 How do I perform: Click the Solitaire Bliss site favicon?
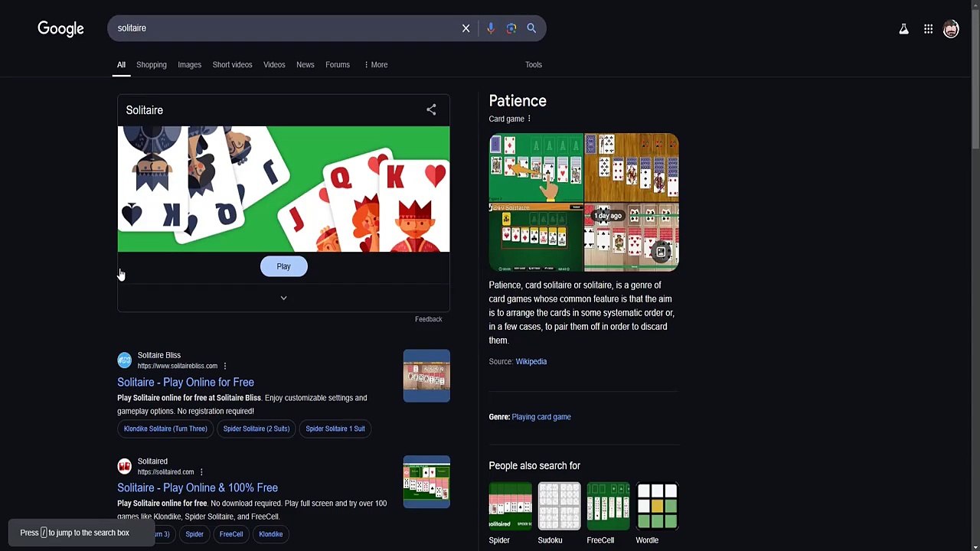[124, 360]
